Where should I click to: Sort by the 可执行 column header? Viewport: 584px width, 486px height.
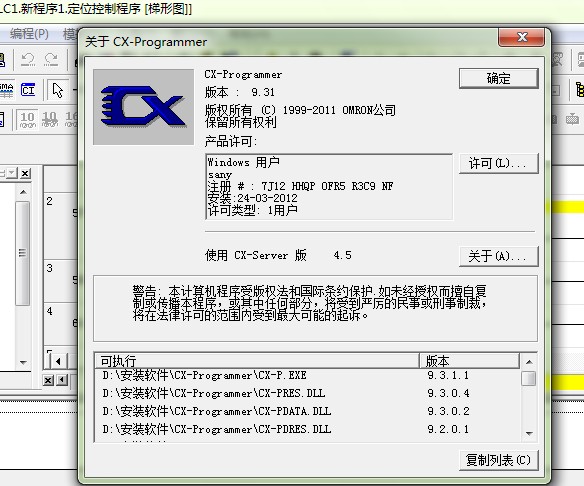coord(257,360)
